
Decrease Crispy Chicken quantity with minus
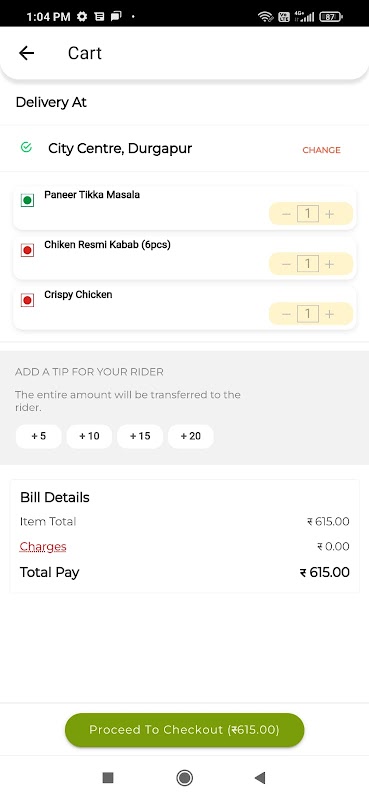tap(286, 314)
